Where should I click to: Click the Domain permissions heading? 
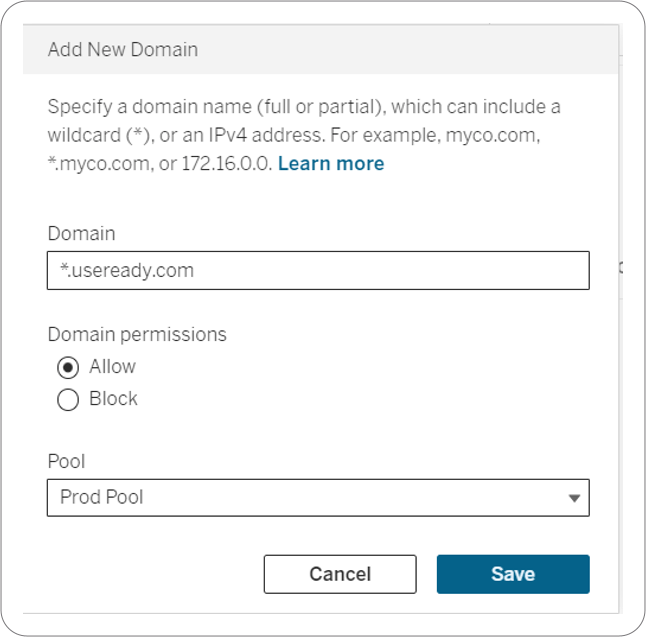(x=137, y=334)
